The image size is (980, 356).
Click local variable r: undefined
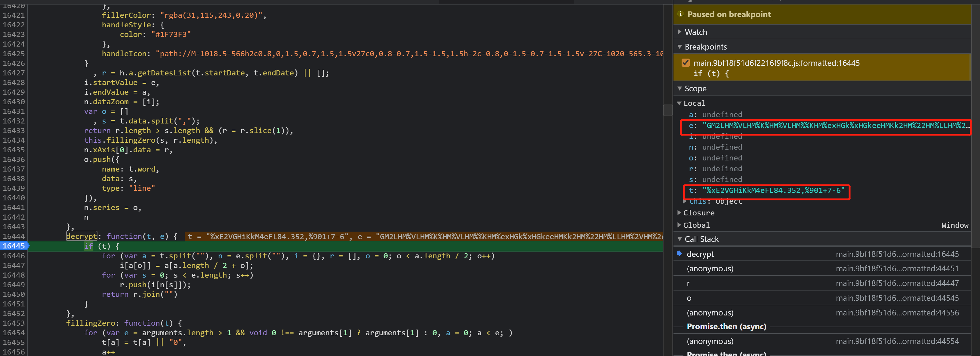715,169
